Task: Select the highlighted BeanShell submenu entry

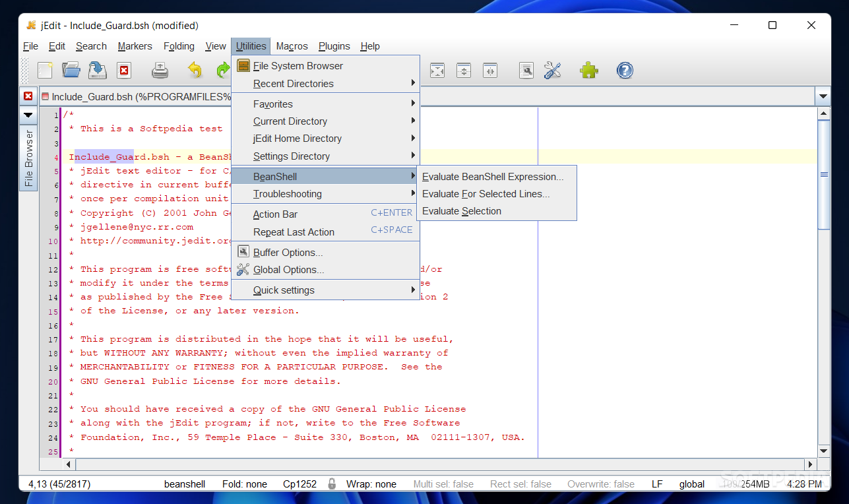Action: point(325,177)
